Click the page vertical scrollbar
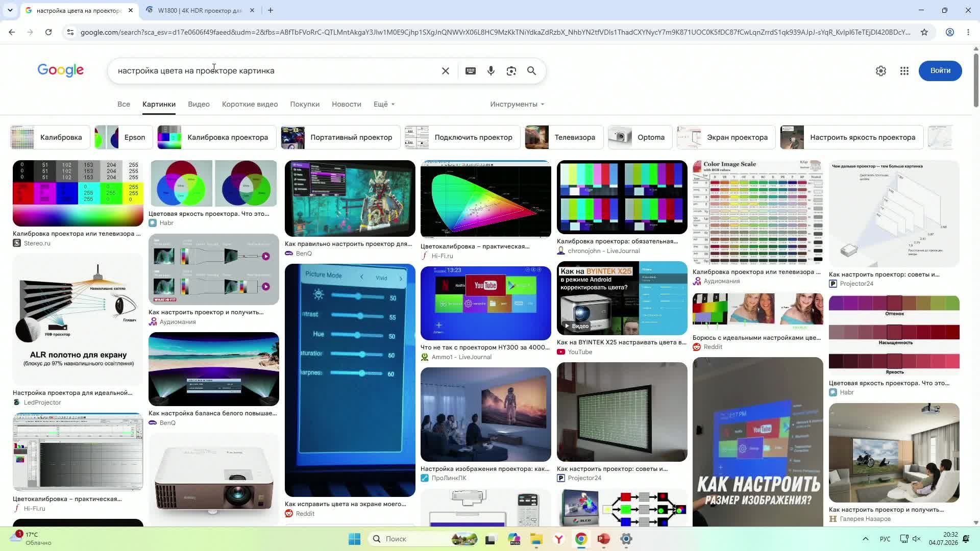Viewport: 980px width, 551px height. click(x=976, y=82)
